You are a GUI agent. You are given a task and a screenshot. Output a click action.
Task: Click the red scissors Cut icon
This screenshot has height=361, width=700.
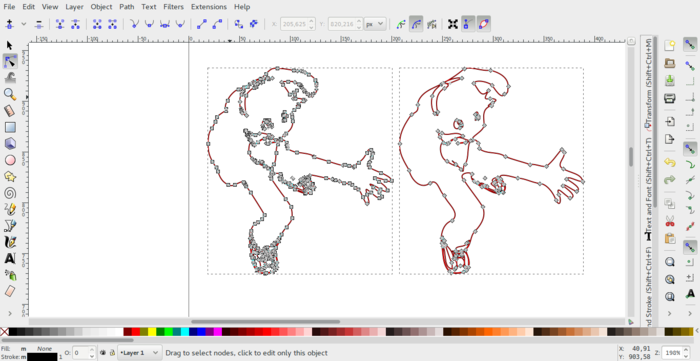670,221
